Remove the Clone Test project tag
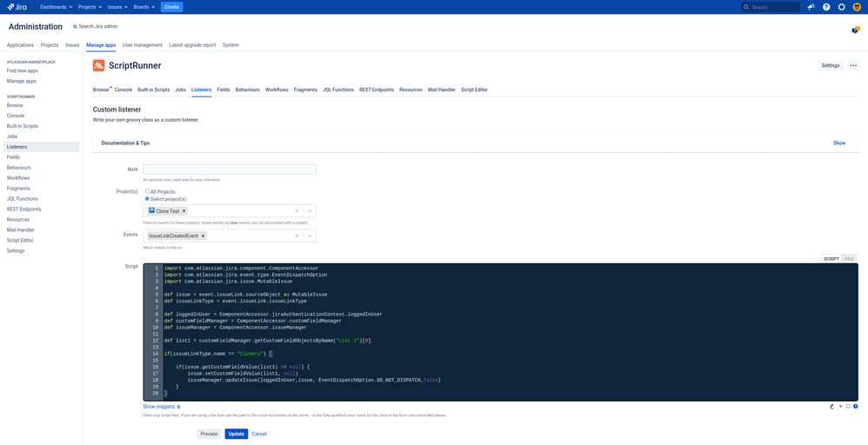 click(x=184, y=211)
